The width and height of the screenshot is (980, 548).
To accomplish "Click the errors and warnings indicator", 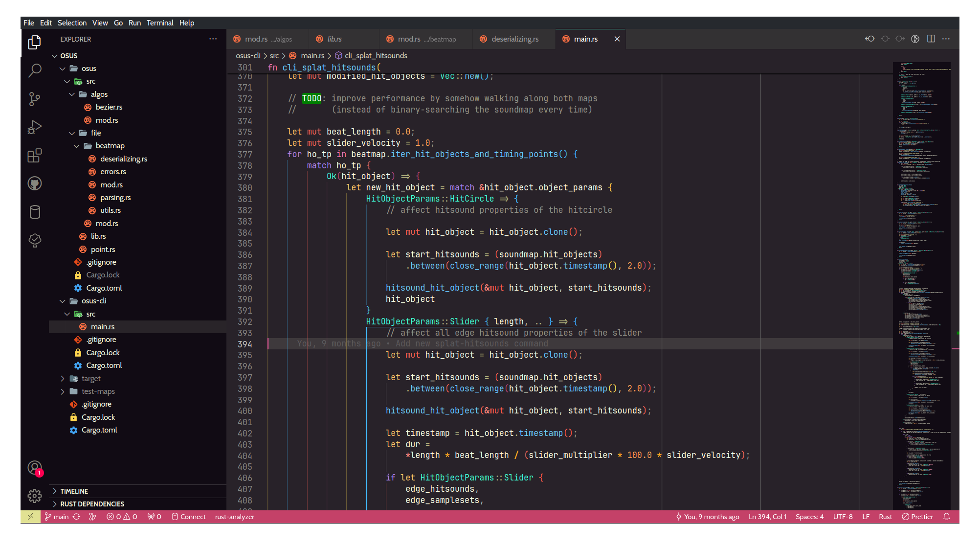I will 122,517.
